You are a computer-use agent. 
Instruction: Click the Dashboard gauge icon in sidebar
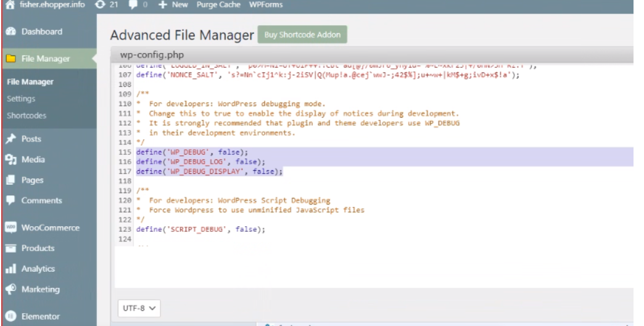[10, 32]
